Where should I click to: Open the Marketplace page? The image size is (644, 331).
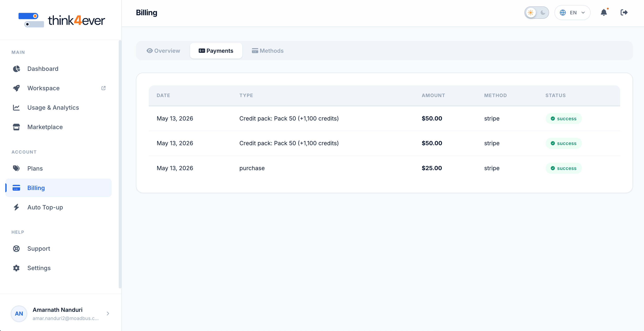(58, 127)
